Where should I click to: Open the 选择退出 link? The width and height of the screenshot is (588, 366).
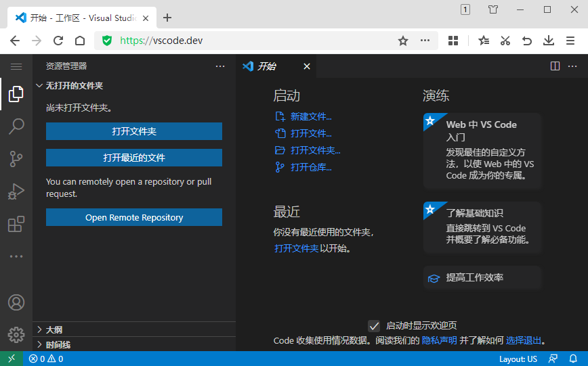coord(524,340)
